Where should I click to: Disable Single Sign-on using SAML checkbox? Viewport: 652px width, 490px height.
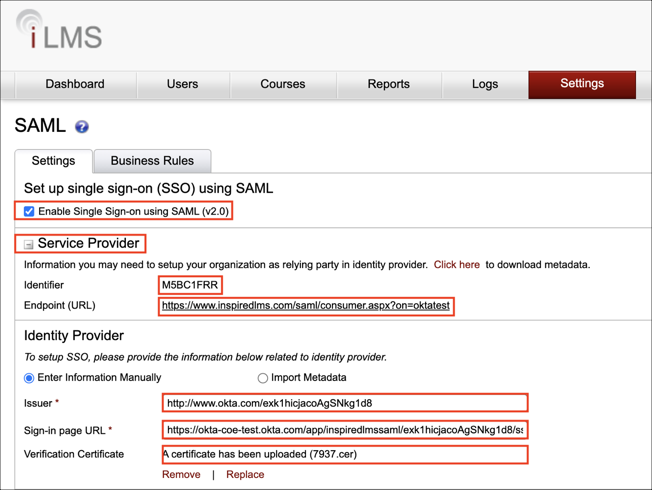pyautogui.click(x=29, y=212)
